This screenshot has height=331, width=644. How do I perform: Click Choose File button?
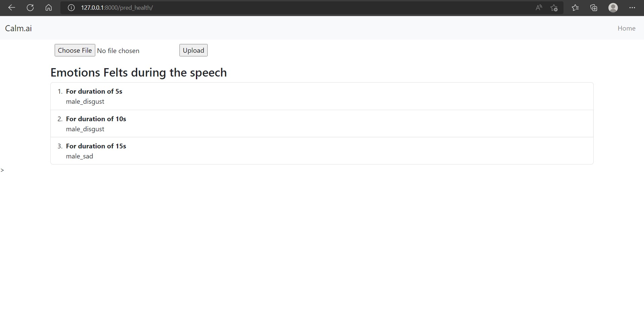tap(75, 50)
